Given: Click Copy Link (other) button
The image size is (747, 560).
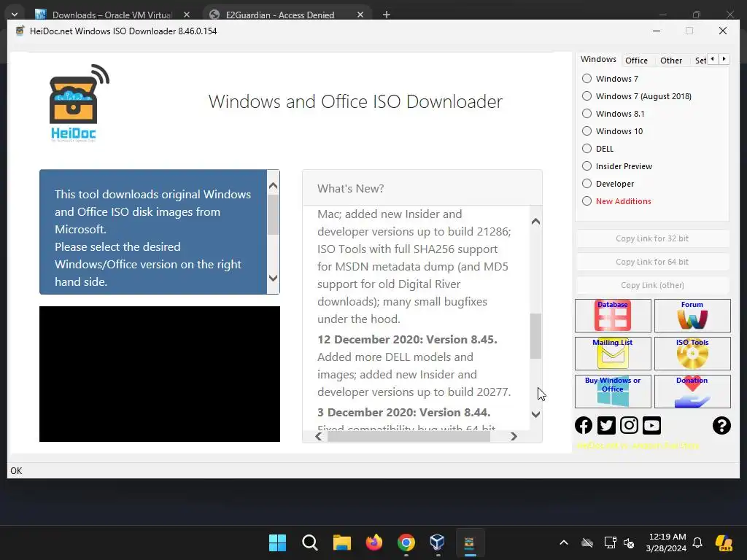Looking at the screenshot, I should pyautogui.click(x=652, y=285).
